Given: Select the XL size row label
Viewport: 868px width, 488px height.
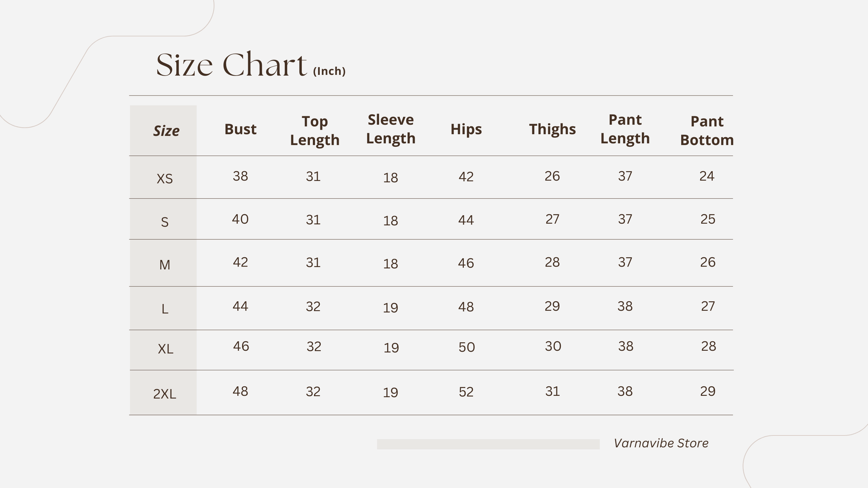Looking at the screenshot, I should pos(165,349).
